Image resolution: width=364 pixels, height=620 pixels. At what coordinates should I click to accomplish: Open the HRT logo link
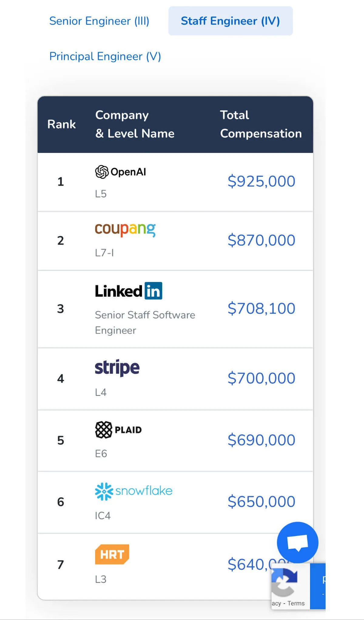click(x=112, y=554)
